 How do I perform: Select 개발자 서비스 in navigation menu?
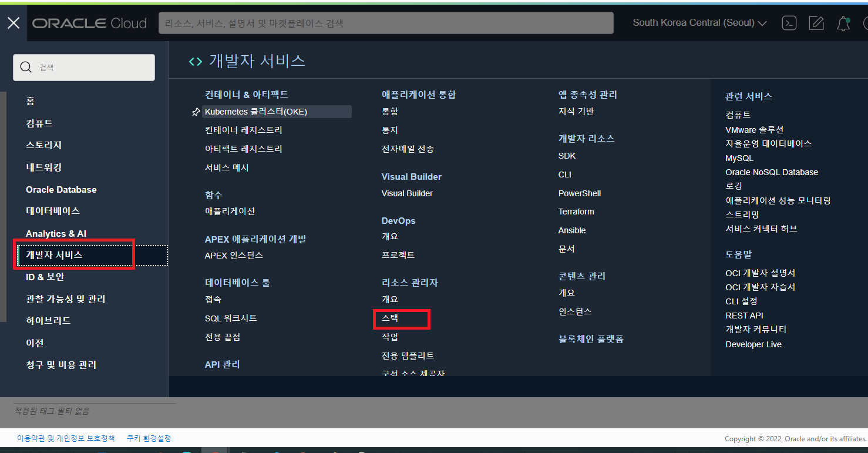54,255
